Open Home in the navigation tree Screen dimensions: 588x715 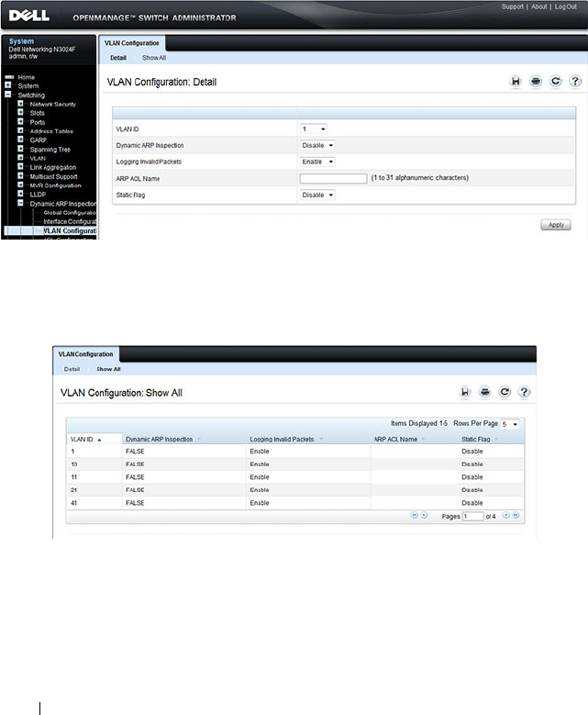click(x=27, y=77)
